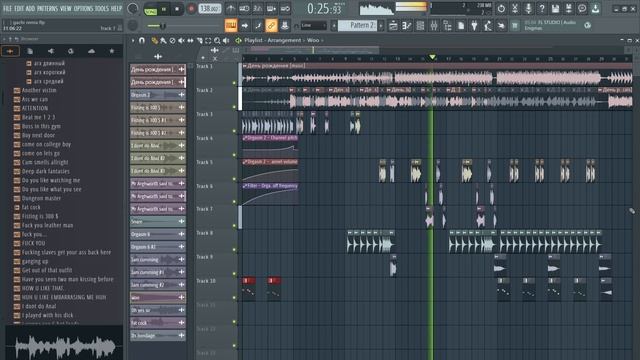Image resolution: width=640 pixels, height=360 pixels.
Task: Show the Browser with its toolbar icon
Action: click(447, 26)
